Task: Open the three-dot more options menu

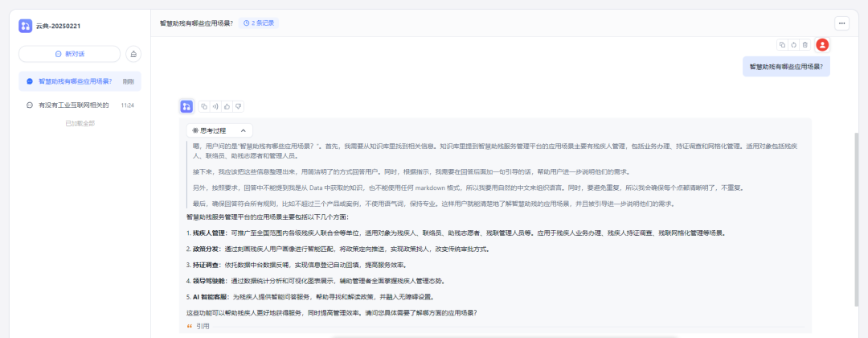Action: (842, 23)
